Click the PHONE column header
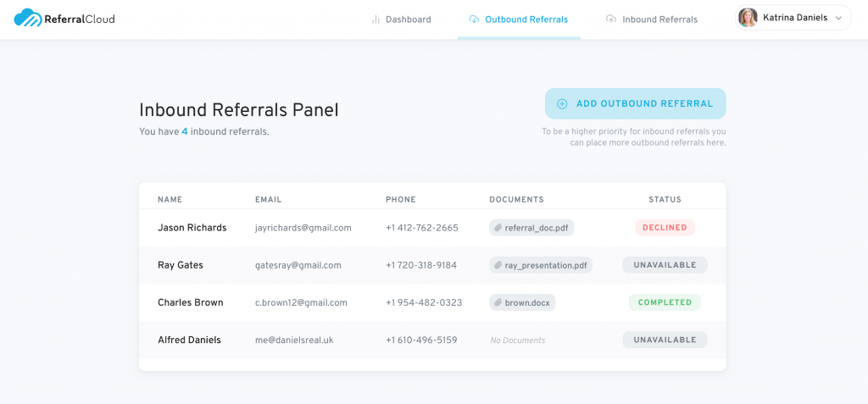The image size is (868, 404). click(x=401, y=199)
